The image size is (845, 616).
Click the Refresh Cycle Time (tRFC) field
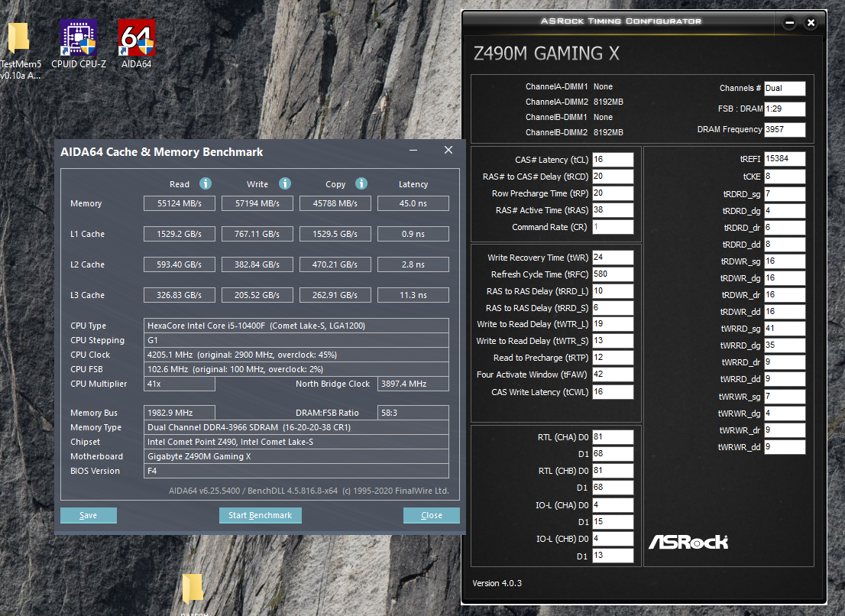[613, 274]
